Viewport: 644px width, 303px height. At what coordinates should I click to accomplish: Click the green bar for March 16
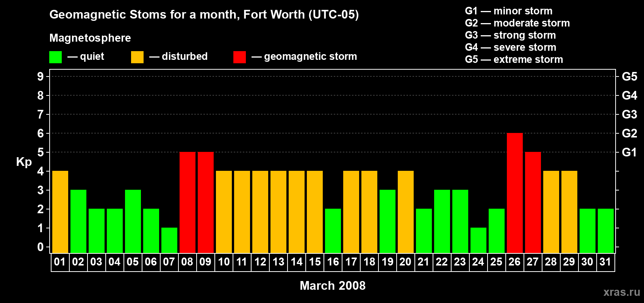coord(333,231)
